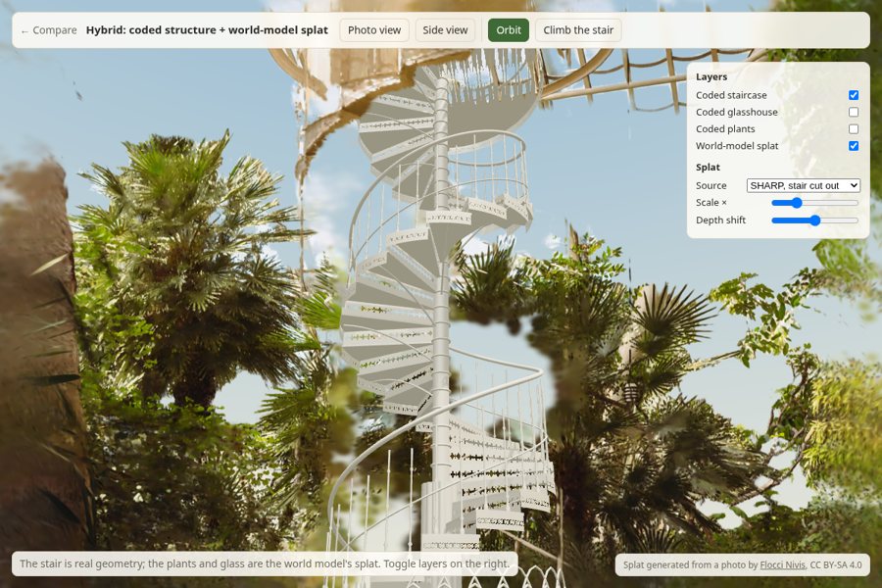Click the right end of Depth shift track
Image resolution: width=882 pixels, height=588 pixels.
[857, 220]
